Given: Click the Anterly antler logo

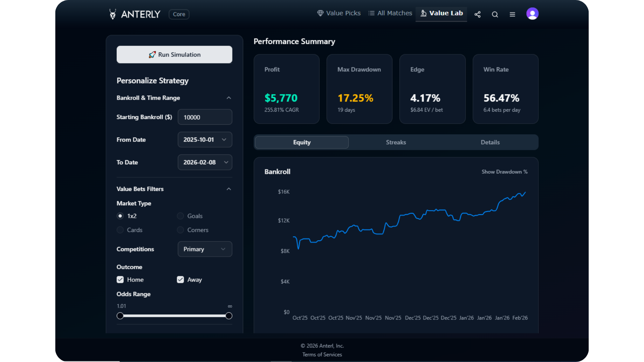Looking at the screenshot, I should coord(113,14).
